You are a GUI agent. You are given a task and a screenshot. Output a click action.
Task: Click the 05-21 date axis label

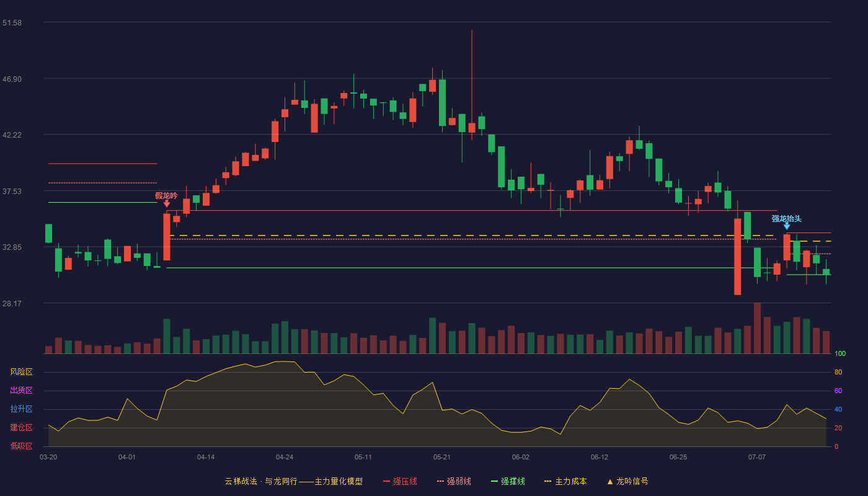click(x=442, y=457)
